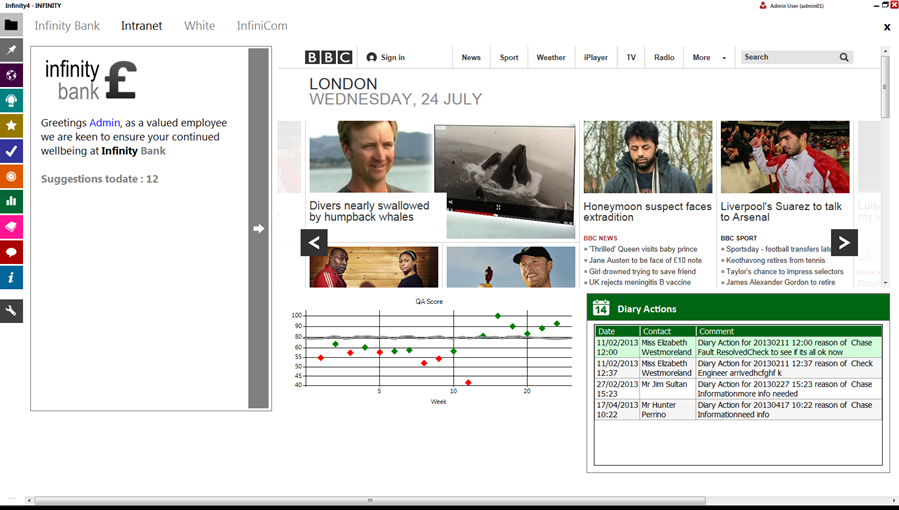
Task: Click the Admin User profile icon
Action: tap(763, 5)
